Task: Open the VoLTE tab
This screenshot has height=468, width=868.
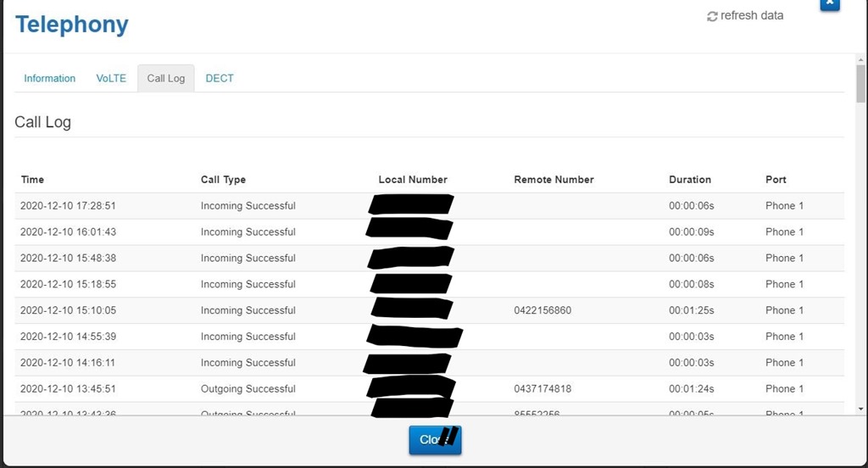Action: click(x=111, y=78)
